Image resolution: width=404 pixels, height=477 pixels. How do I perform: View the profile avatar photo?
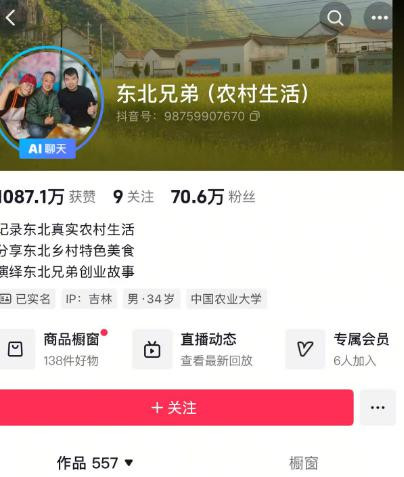(48, 98)
